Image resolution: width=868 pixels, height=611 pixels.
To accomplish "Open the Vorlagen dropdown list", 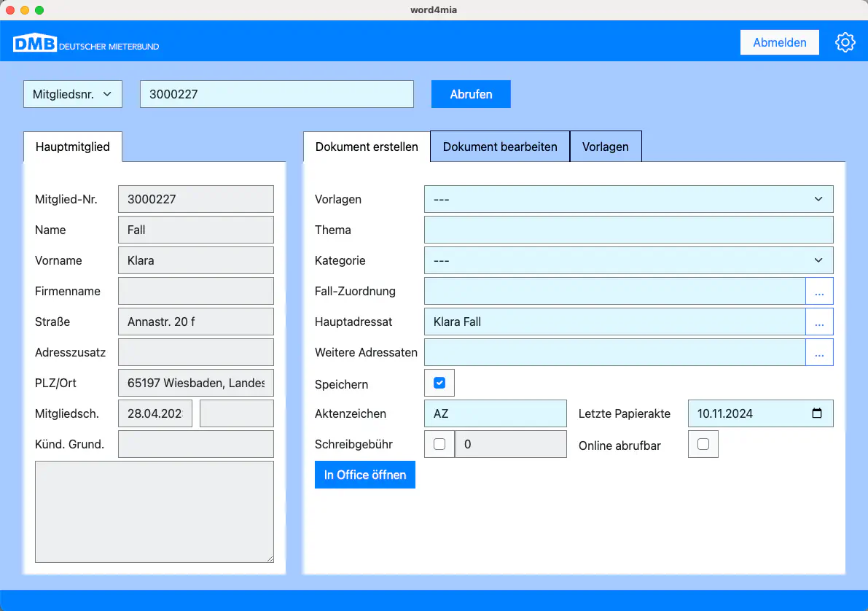I will [628, 199].
